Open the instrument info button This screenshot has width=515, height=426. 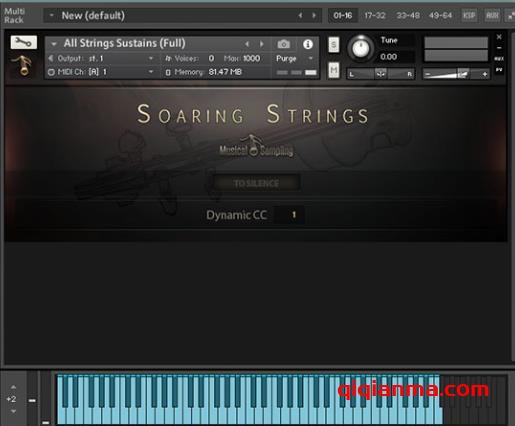pyautogui.click(x=308, y=44)
